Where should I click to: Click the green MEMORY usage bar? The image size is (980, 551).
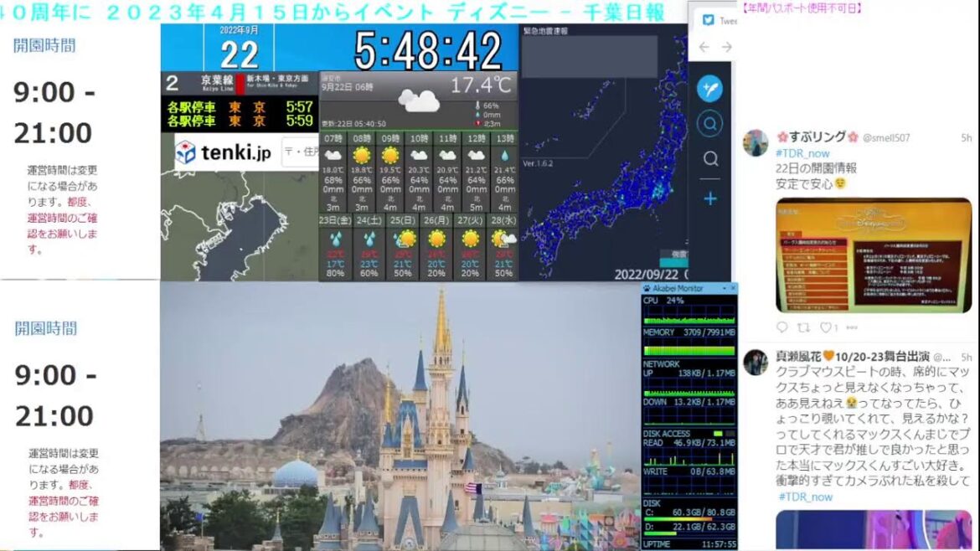coord(689,351)
